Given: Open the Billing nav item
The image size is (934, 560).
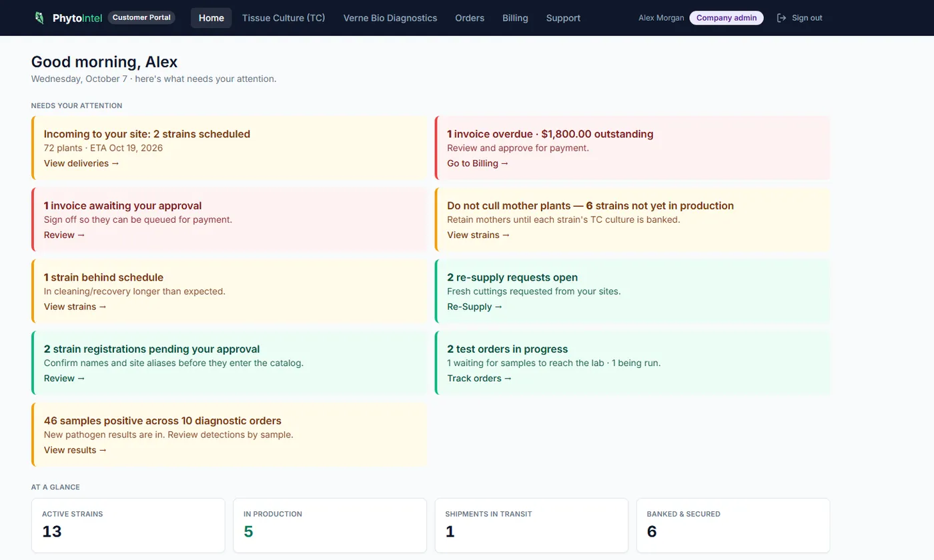Looking at the screenshot, I should coord(515,18).
